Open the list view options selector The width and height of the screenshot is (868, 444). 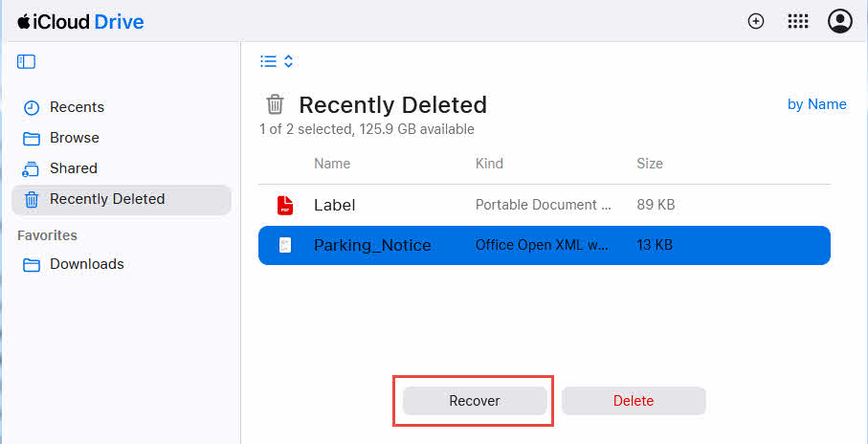(277, 61)
